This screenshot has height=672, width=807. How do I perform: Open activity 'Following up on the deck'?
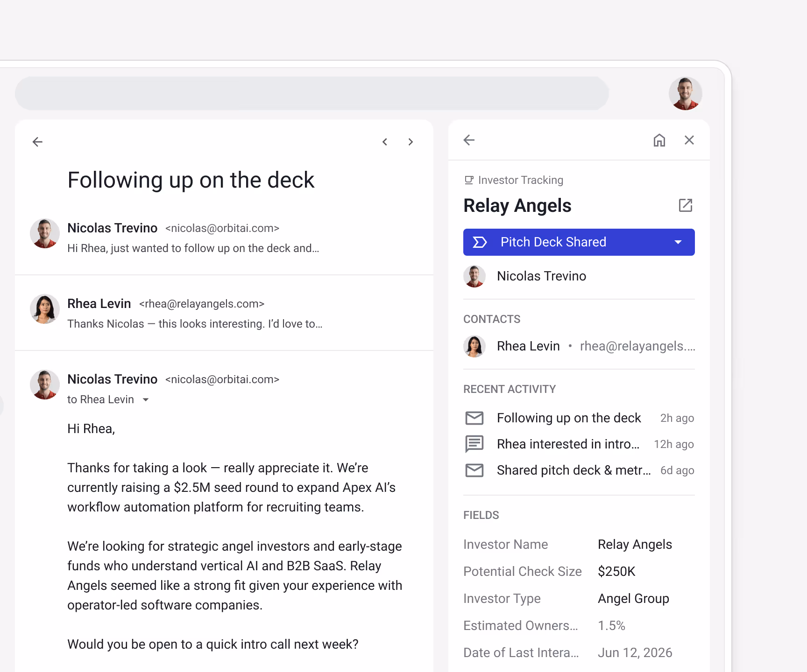(x=569, y=418)
